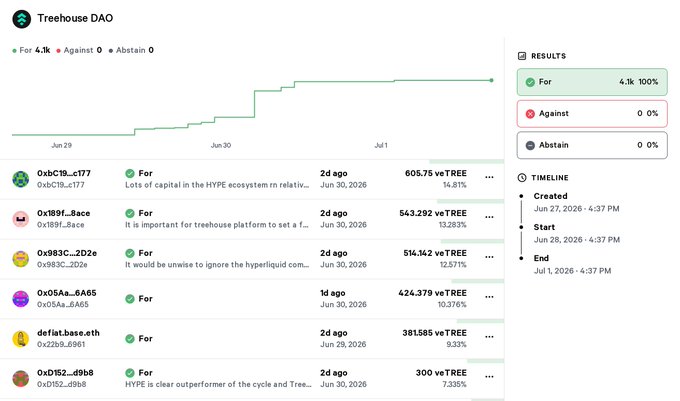Viewport: 680px width, 401px height.
Task: Click 14.81% share in 0xbC19...c177 row
Action: pos(454,185)
